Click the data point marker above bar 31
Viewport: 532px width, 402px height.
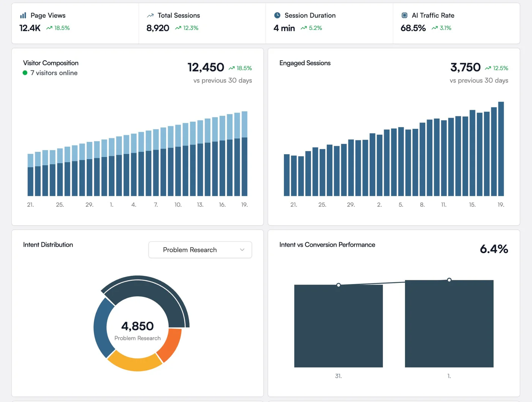[x=338, y=285]
